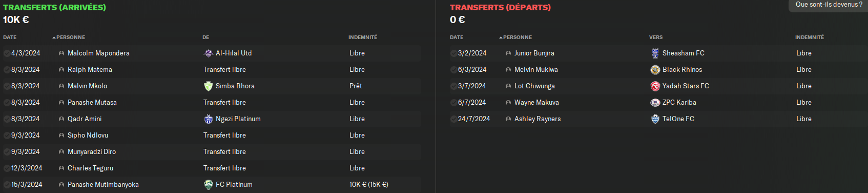868x193 pixels.
Task: Open the Black Rhinos club badge
Action: (655, 70)
